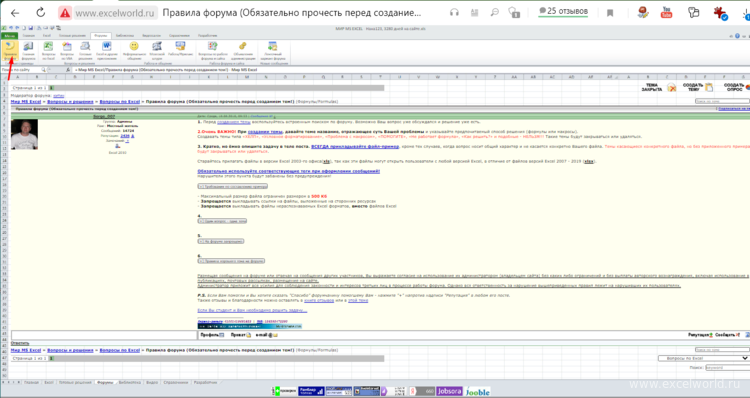Click the Правила форума ribbon icon
750x398 pixels.
coord(10,51)
